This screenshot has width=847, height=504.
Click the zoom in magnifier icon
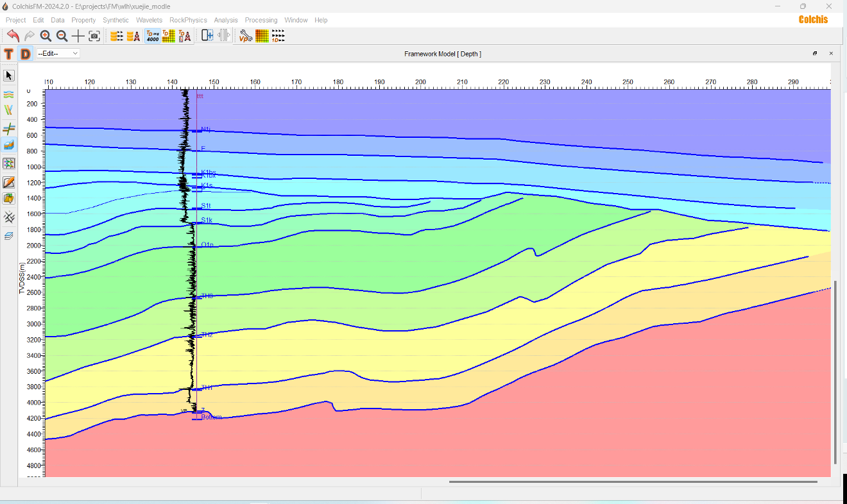coord(46,36)
